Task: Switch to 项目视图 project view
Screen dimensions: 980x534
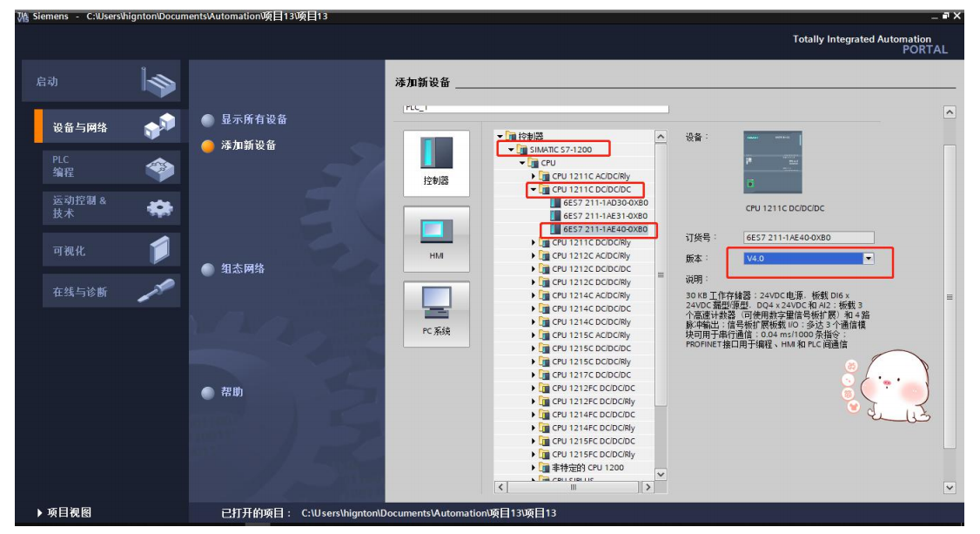Action: (x=64, y=513)
